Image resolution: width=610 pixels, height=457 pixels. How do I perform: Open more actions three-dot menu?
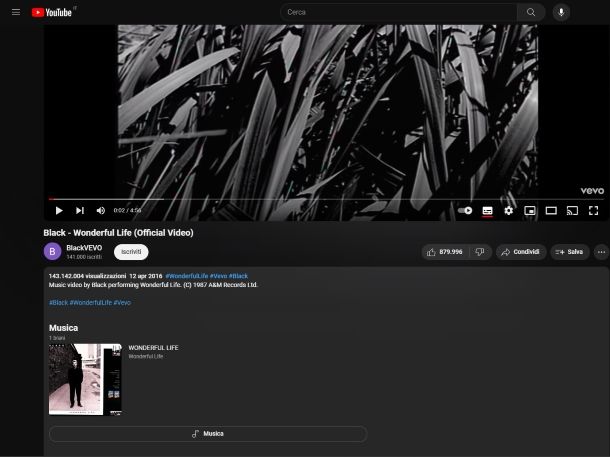[601, 252]
